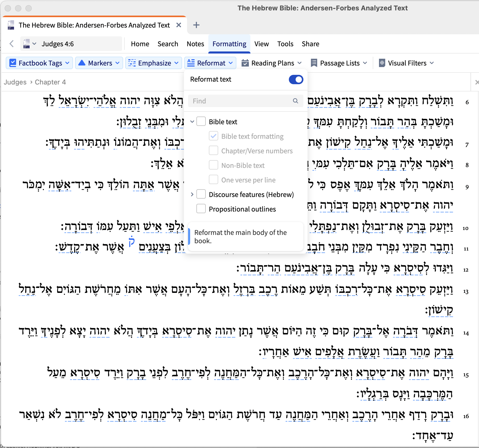Click the blue marginal qere note letter
Screen dimensions: 479x448
point(132,241)
